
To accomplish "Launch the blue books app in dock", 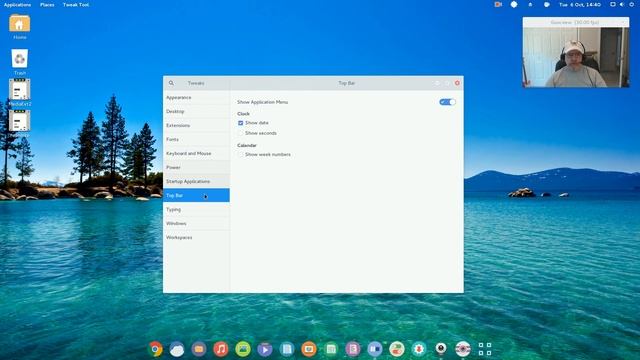I will point(375,349).
